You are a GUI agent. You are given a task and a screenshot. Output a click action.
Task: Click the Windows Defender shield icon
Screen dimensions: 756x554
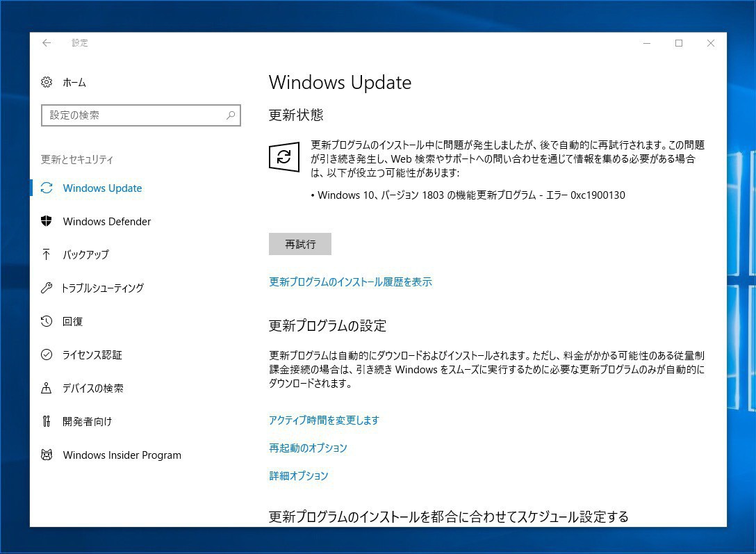[47, 221]
